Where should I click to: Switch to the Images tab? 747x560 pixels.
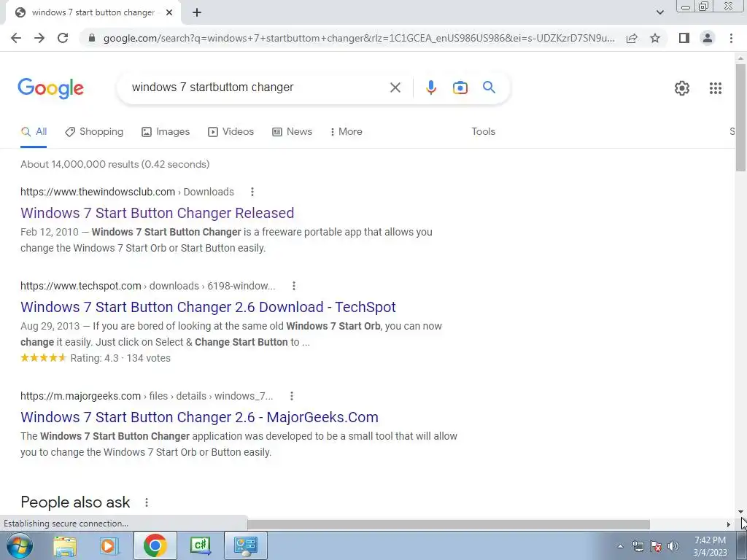[x=166, y=132]
